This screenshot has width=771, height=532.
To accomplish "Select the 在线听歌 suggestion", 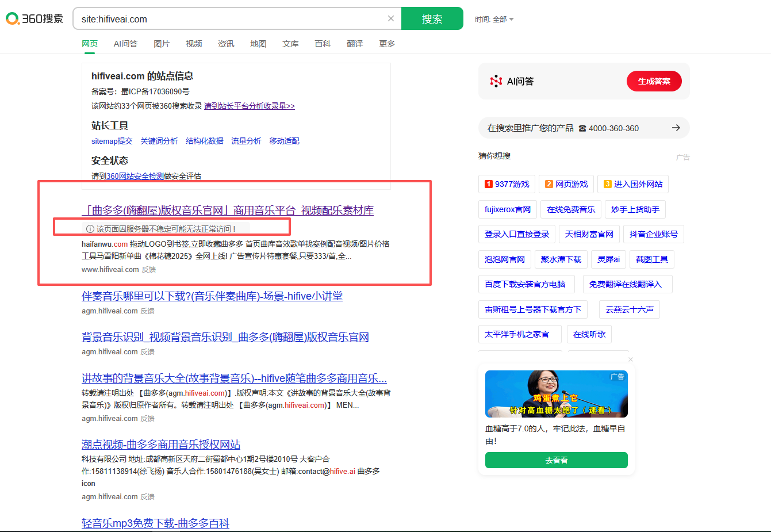I will click(x=589, y=334).
